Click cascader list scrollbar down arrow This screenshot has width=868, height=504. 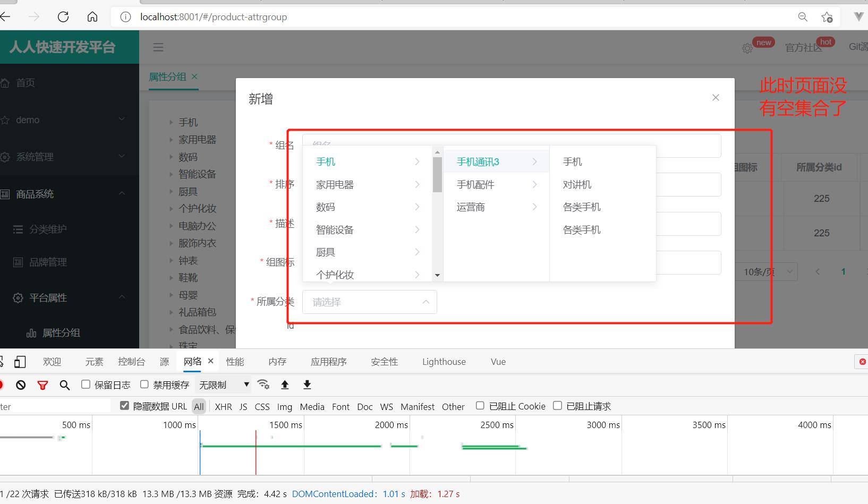pyautogui.click(x=437, y=275)
